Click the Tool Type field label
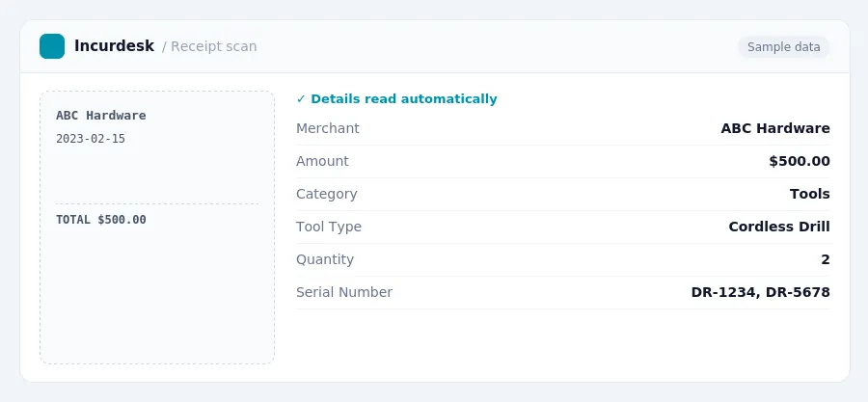Viewport: 868px width, 402px height. 329,227
